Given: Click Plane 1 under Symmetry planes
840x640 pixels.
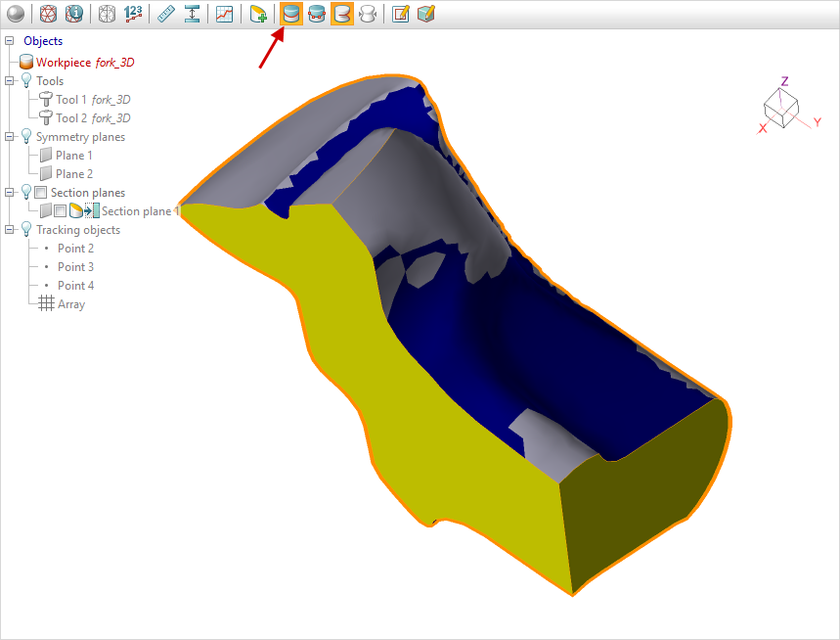Looking at the screenshot, I should (74, 156).
